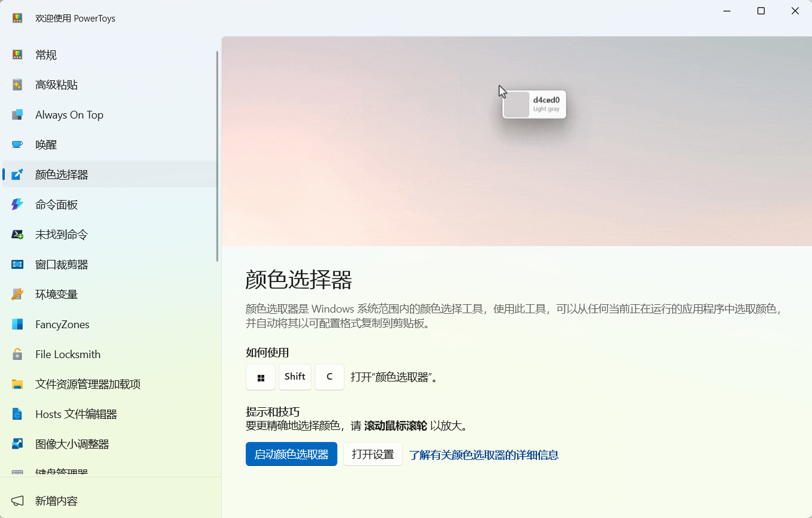Select Always On Top in sidebar
This screenshot has height=518, width=812.
coord(110,115)
